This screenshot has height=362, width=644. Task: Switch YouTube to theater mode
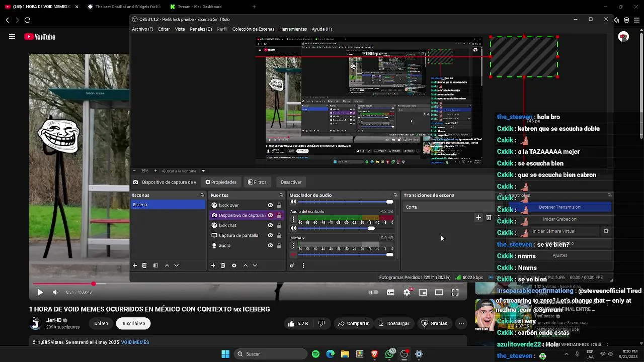point(439,292)
